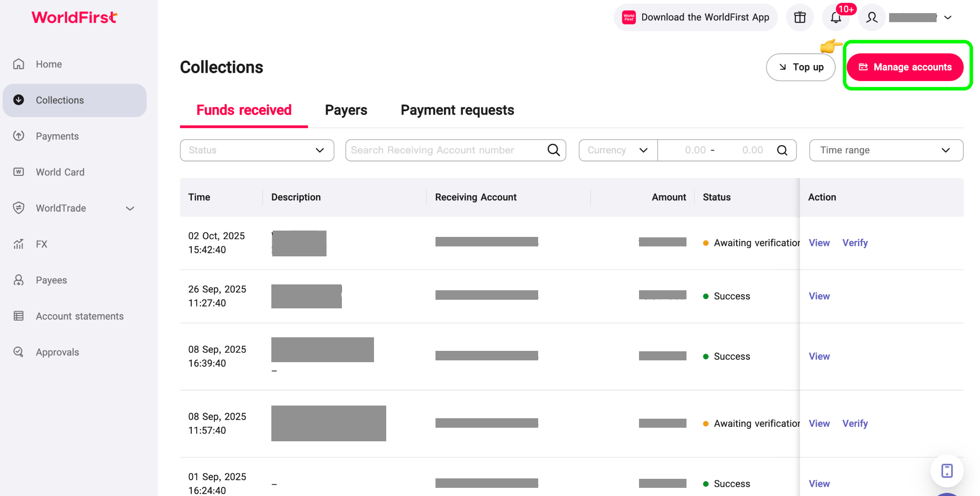980x496 pixels.
Task: Click the Manage accounts button
Action: (x=904, y=67)
